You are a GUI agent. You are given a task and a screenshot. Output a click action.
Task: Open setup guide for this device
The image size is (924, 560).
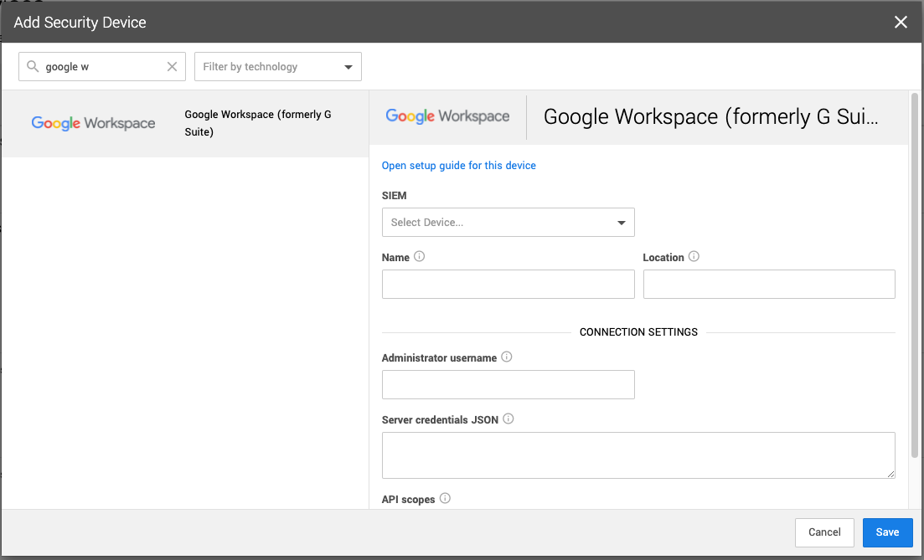[x=458, y=166]
